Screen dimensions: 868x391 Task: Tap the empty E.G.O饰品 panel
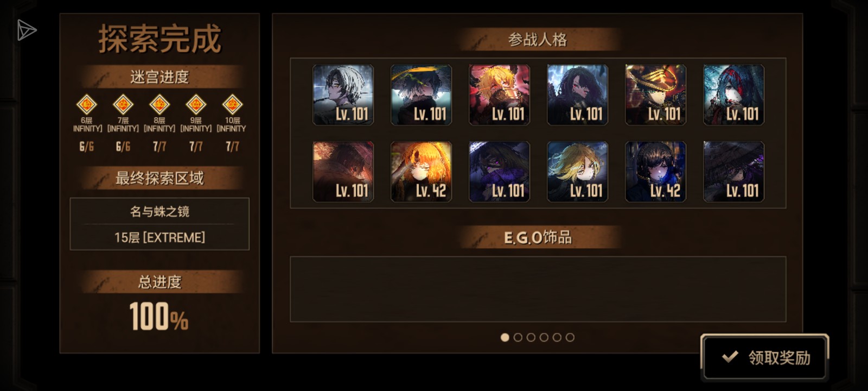click(538, 289)
